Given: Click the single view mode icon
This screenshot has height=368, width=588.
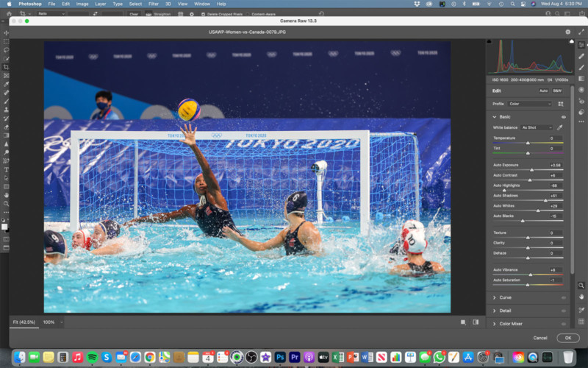Looking at the screenshot, I should click(463, 322).
